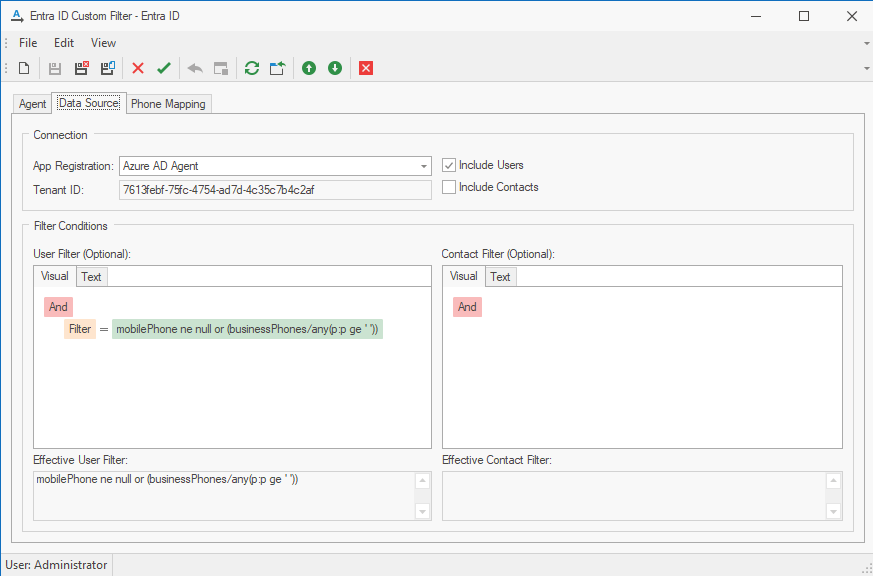
Task: Click the Filter Conditions group title
Action: click(x=71, y=226)
